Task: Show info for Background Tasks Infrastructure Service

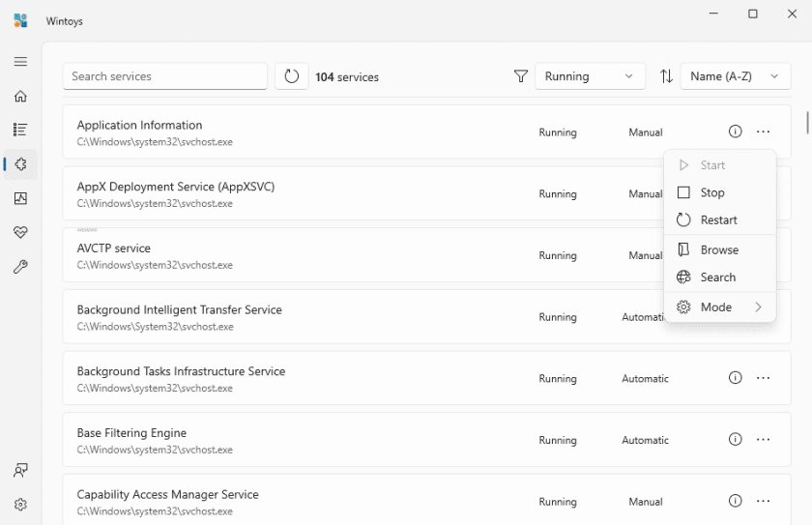Action: coord(736,378)
